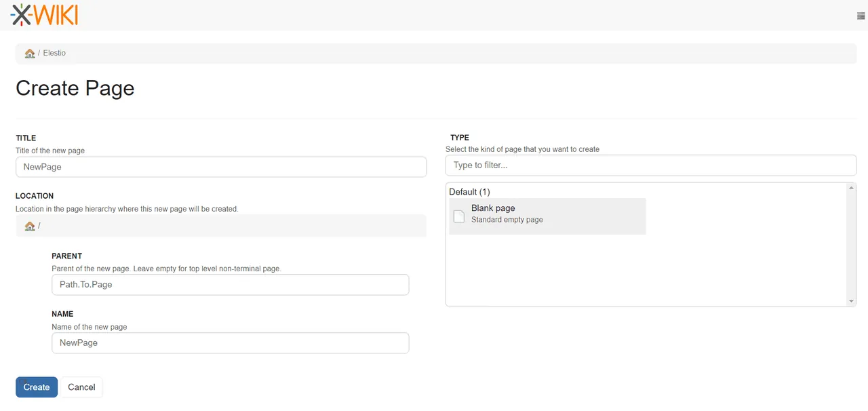The image size is (868, 411).
Task: Select the Blank page template
Action: [x=547, y=216]
